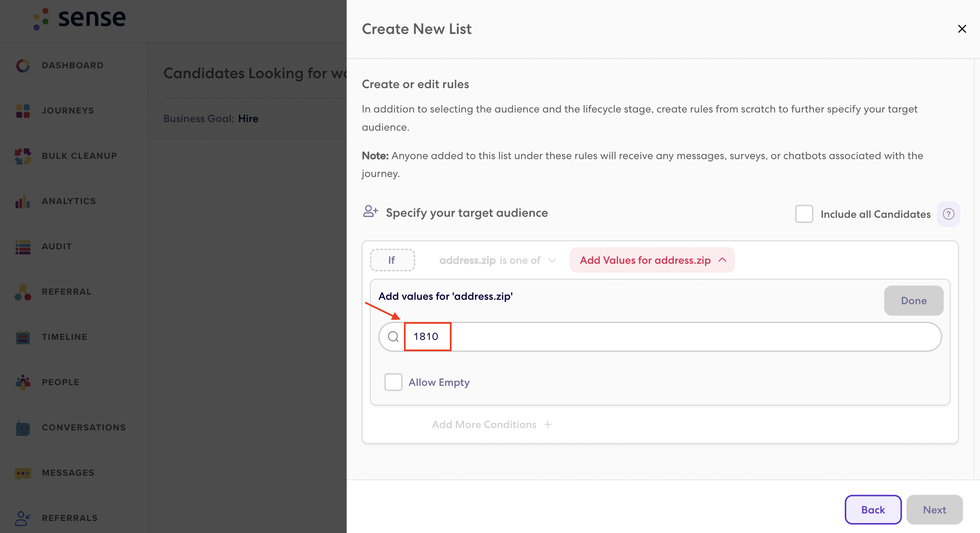This screenshot has height=533, width=980.
Task: Click the 'Allow Empty' label text
Action: (x=439, y=382)
